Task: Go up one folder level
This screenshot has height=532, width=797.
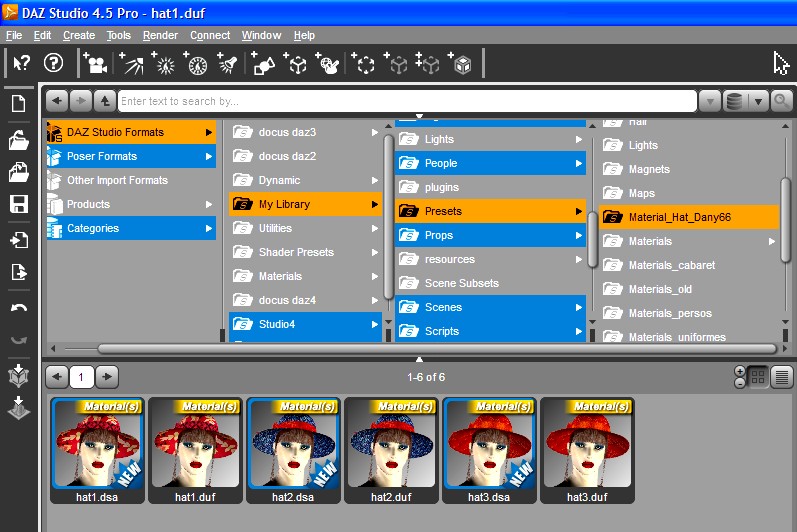Action: point(105,101)
